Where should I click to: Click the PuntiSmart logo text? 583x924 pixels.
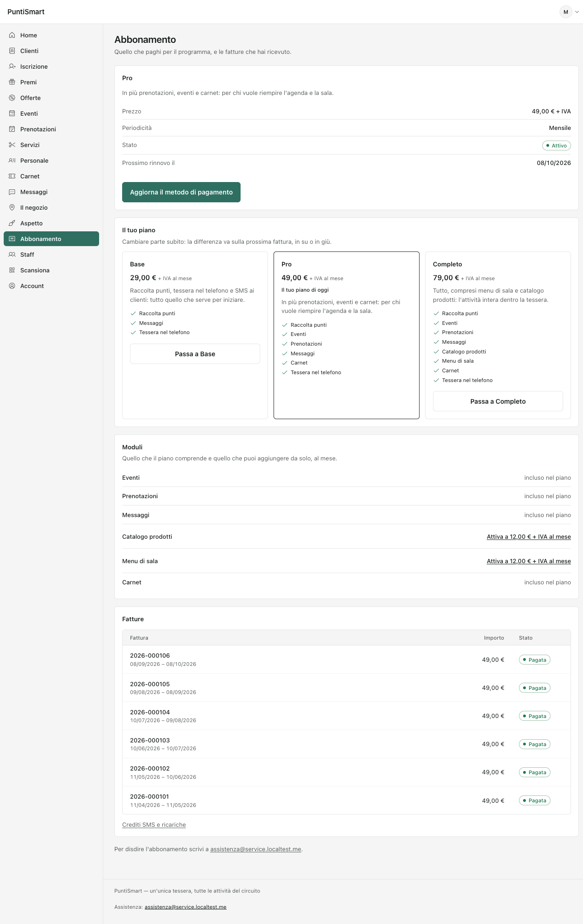point(26,12)
